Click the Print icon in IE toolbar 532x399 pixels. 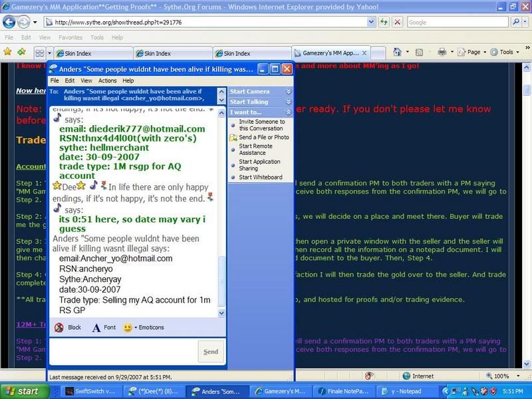pos(442,52)
